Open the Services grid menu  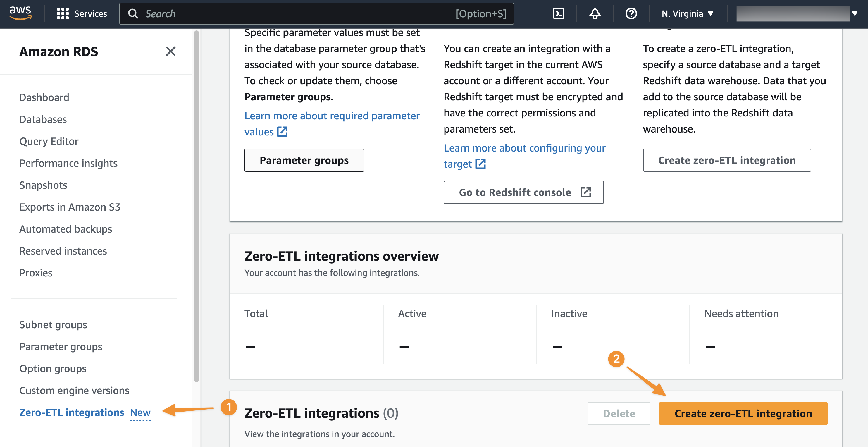[63, 13]
